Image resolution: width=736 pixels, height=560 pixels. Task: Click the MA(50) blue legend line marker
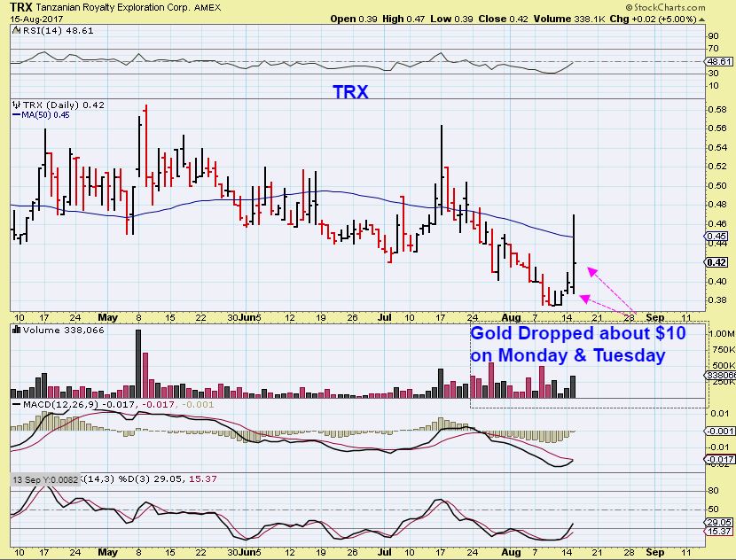(x=17, y=115)
